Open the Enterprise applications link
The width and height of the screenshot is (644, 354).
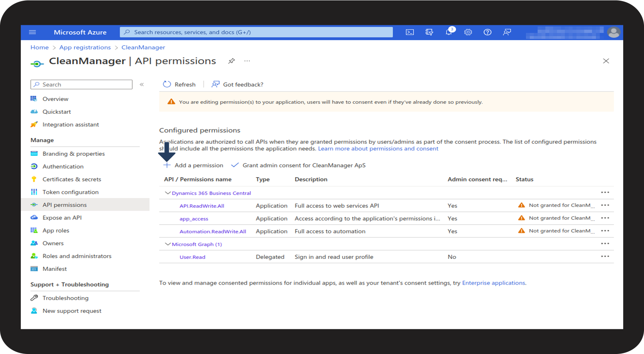point(493,283)
